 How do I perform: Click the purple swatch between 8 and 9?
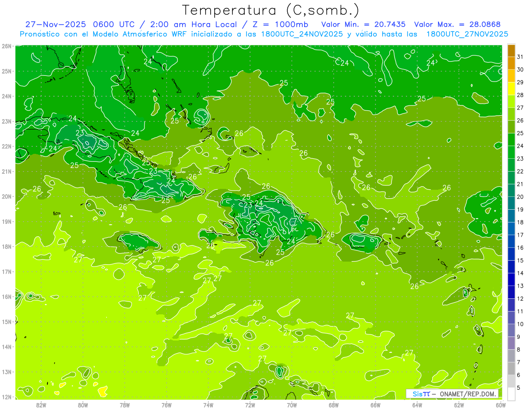511,343
